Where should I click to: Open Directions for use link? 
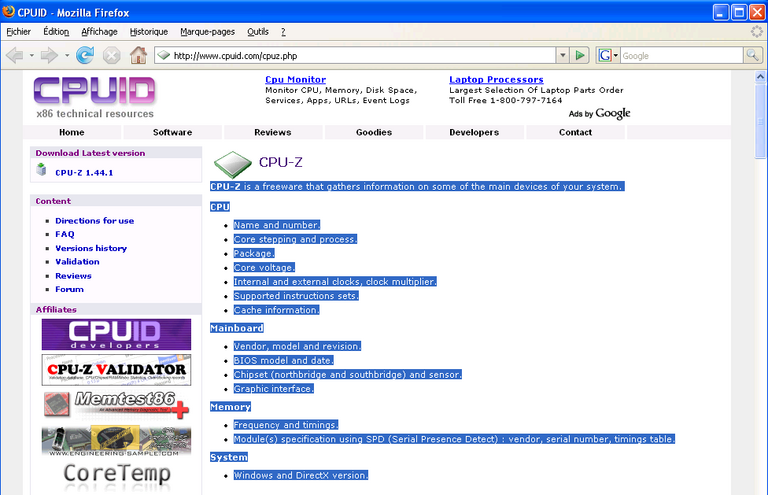coord(95,221)
